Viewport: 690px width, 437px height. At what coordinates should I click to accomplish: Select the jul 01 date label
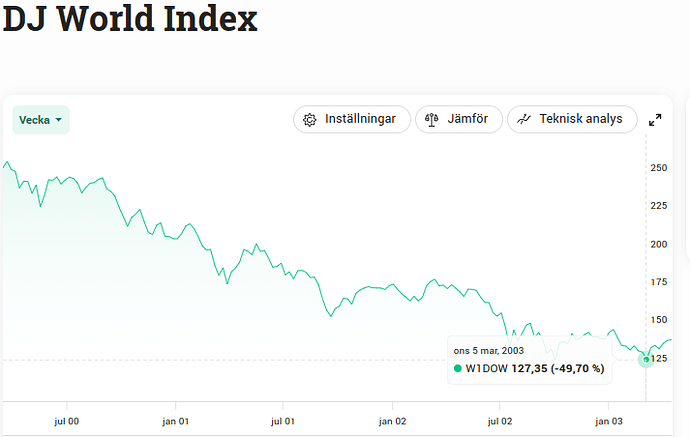[284, 422]
